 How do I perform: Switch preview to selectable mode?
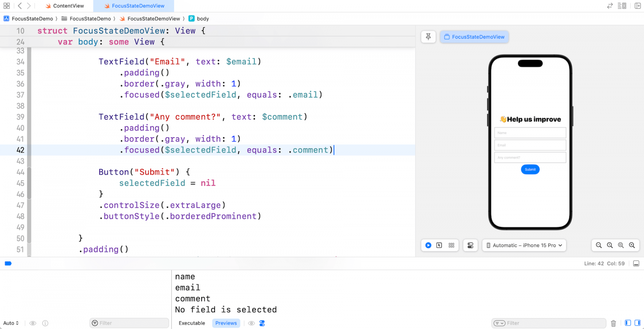439,245
